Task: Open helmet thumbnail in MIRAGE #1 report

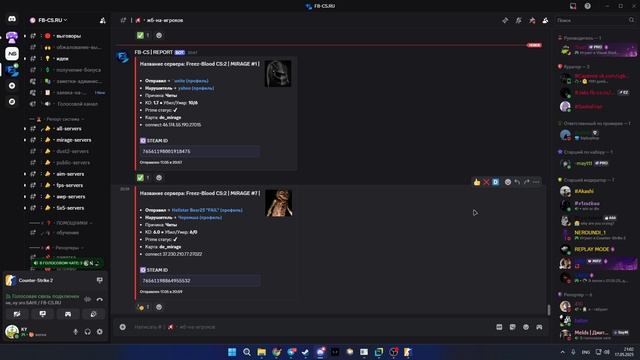Action: [x=278, y=73]
